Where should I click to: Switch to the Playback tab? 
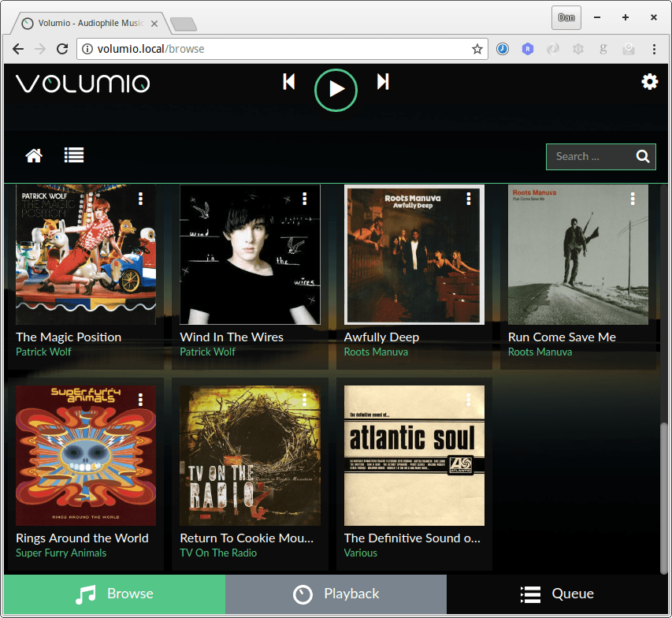[336, 594]
